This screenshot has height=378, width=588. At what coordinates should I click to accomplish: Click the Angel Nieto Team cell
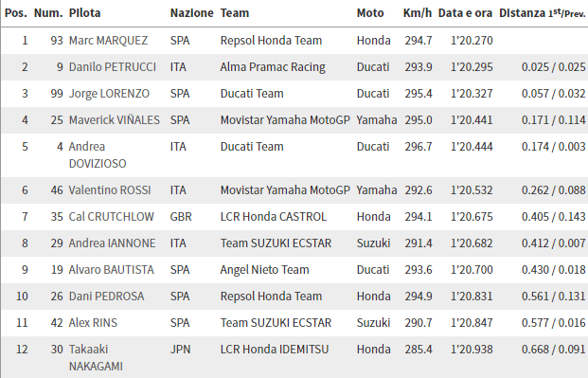click(265, 270)
